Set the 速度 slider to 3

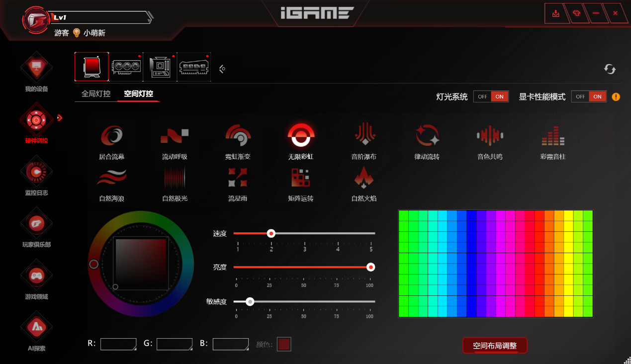click(305, 233)
